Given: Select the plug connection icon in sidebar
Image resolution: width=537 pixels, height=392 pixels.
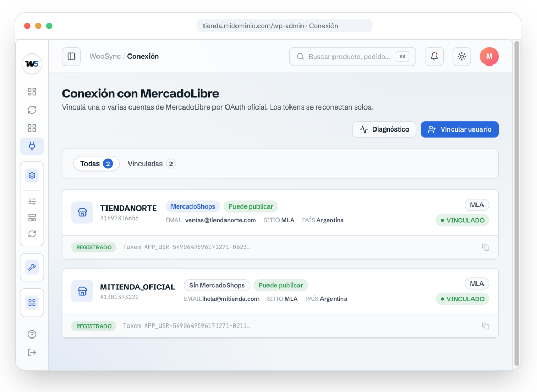Looking at the screenshot, I should coord(32,146).
